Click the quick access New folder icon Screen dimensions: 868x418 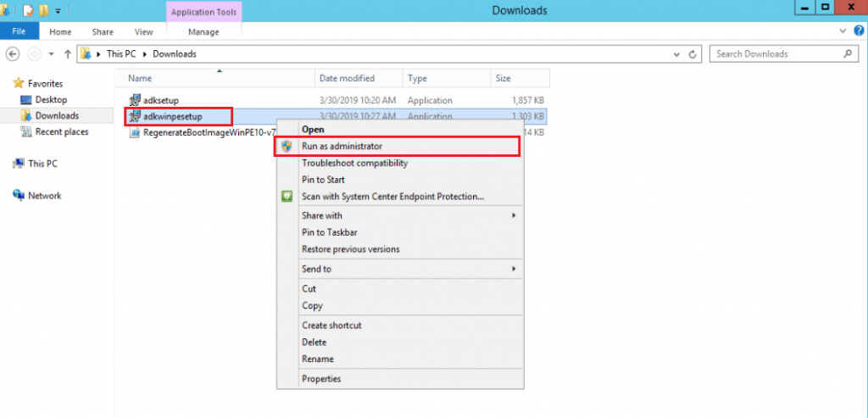43,10
